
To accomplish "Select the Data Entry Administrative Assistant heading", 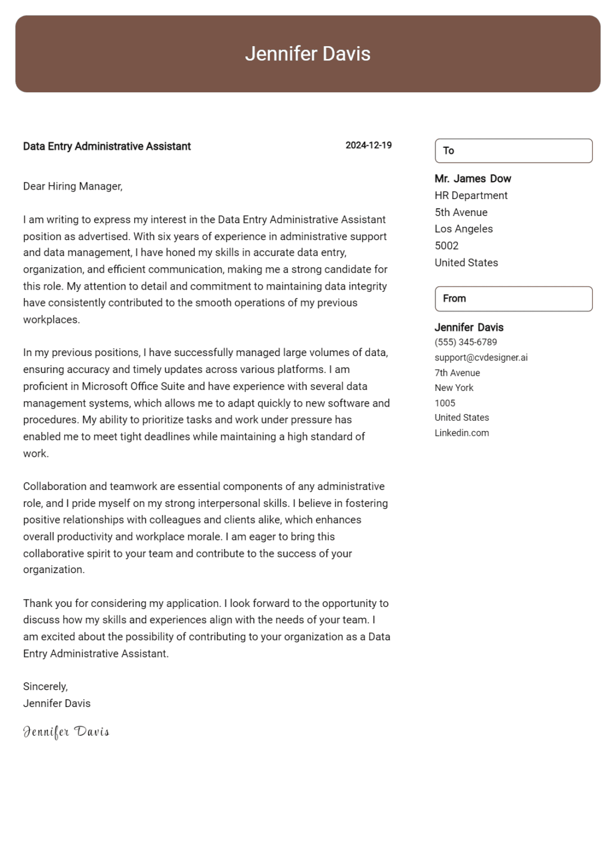I will point(107,146).
